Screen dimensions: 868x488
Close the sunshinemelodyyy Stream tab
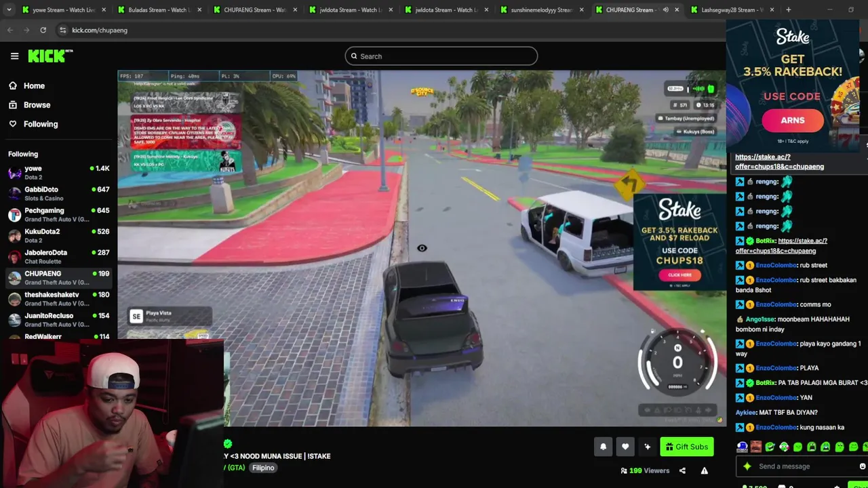pyautogui.click(x=580, y=9)
